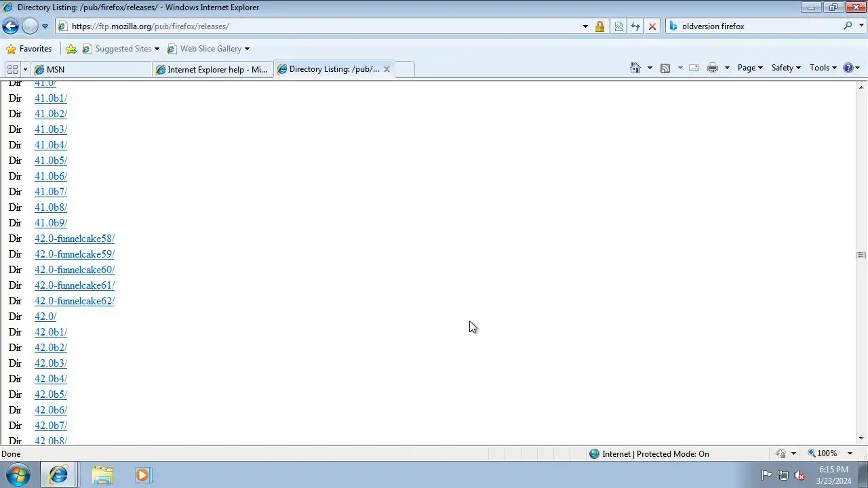Open directory 42.0-funnelcake58/
This screenshot has height=488, width=868.
[x=75, y=239]
